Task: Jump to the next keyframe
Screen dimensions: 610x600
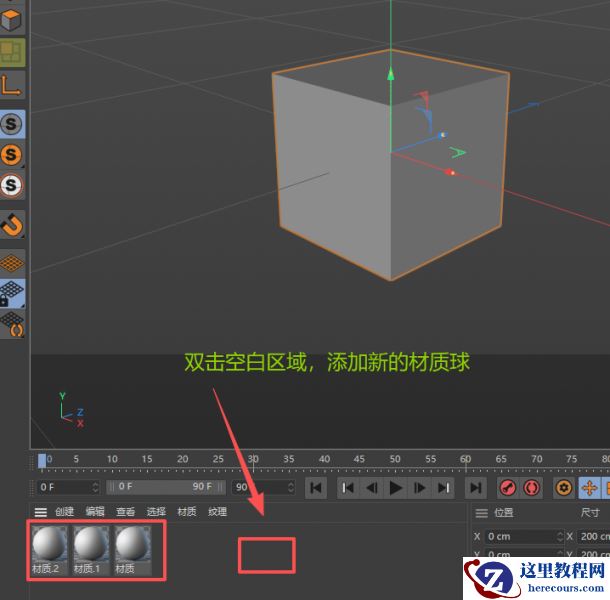Action: tap(443, 488)
